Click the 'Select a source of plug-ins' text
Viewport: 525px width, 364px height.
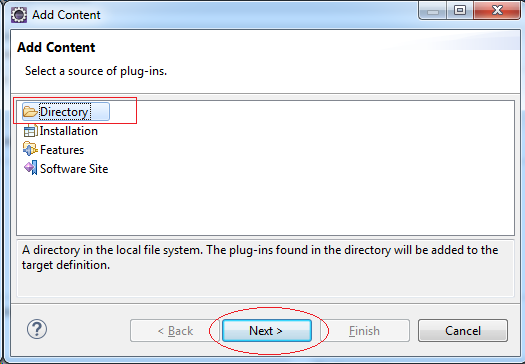(x=96, y=71)
